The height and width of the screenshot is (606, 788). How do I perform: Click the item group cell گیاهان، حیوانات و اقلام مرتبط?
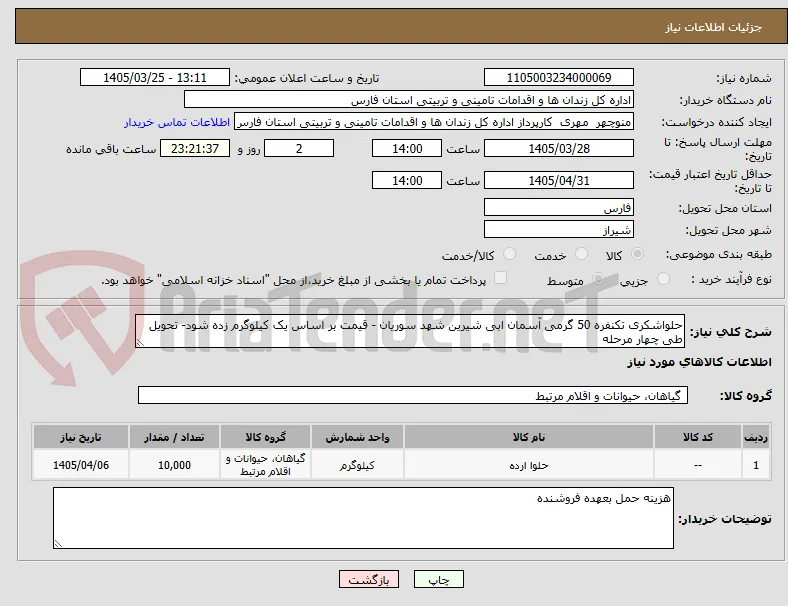[265, 465]
